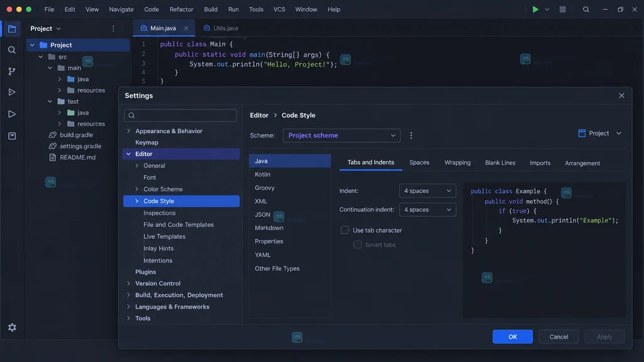Click the java folder icon under test
The width and height of the screenshot is (644, 362).
pos(71,112)
